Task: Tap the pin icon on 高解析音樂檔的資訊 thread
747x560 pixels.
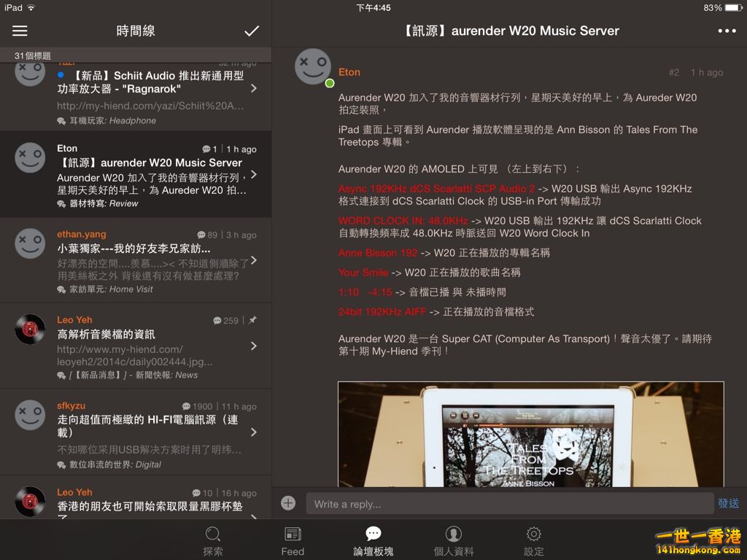Action: pos(252,320)
